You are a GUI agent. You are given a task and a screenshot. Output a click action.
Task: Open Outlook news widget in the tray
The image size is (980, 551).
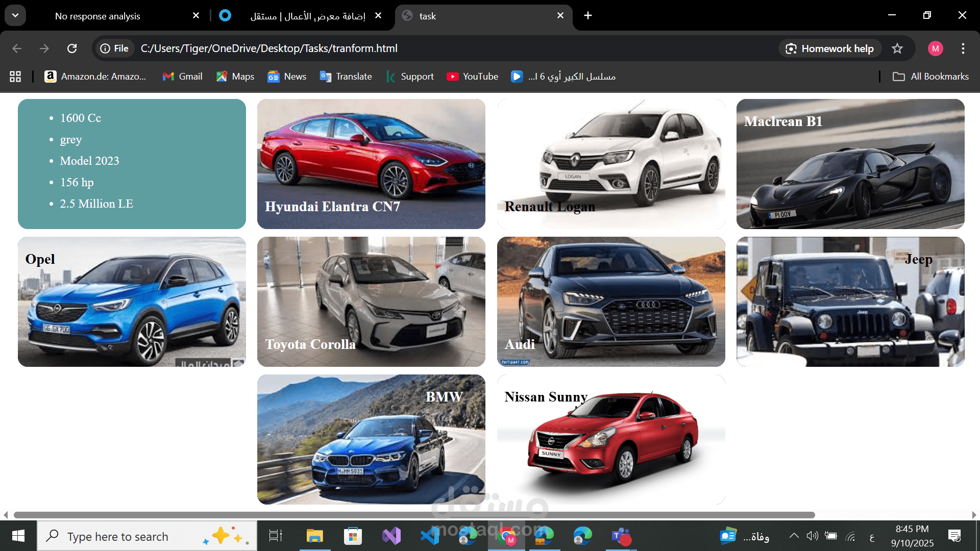coord(744,536)
